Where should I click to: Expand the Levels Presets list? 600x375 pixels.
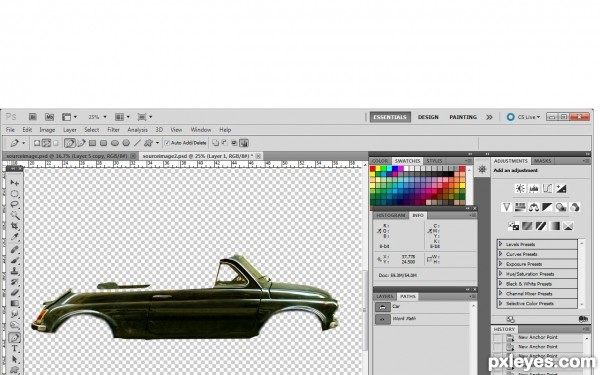pos(500,244)
